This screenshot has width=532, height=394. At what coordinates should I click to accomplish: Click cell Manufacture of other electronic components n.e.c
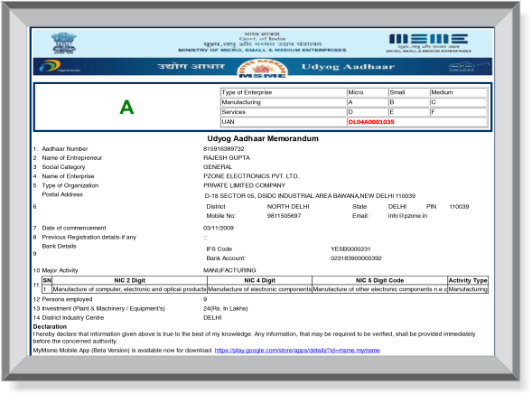[379, 289]
